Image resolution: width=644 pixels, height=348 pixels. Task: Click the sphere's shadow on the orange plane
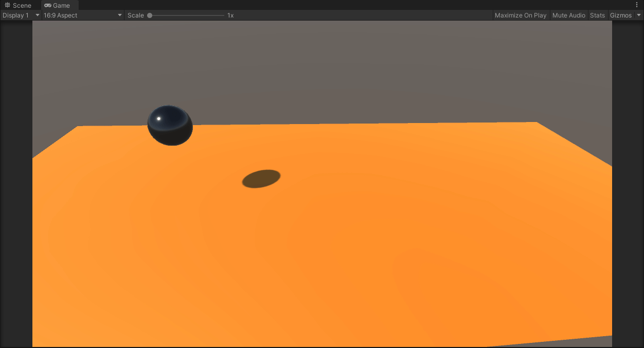(x=260, y=178)
